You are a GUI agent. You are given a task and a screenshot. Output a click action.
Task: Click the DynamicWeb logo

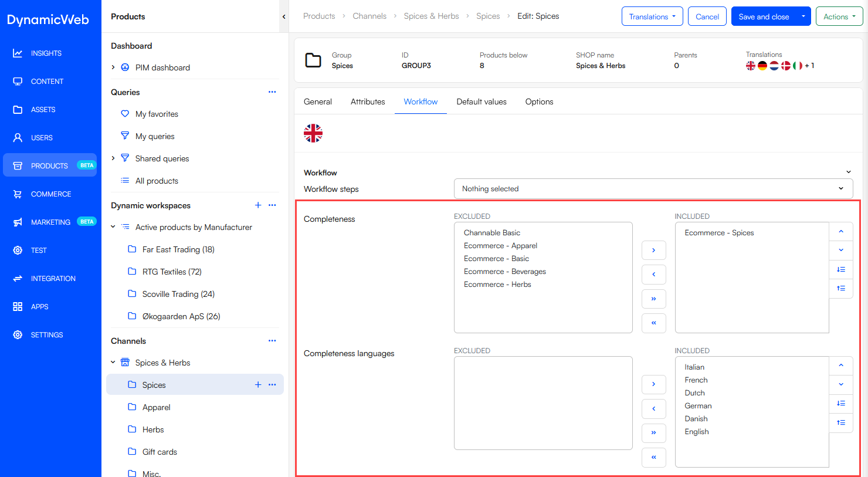(48, 20)
